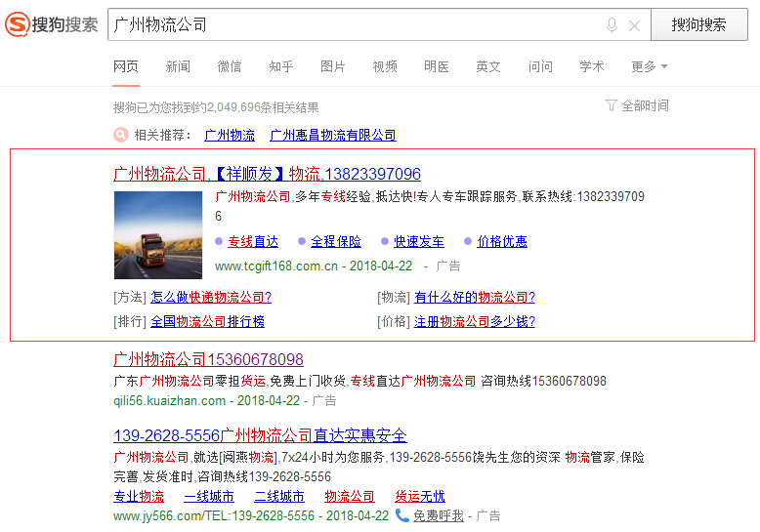Click the phone icon next to 免费呼我
This screenshot has height=532, width=760.
pyautogui.click(x=401, y=515)
